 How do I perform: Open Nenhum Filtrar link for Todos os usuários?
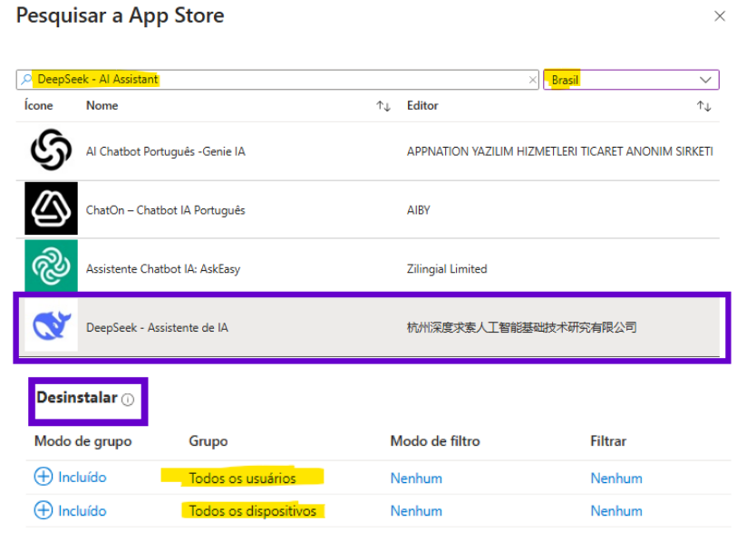click(616, 478)
